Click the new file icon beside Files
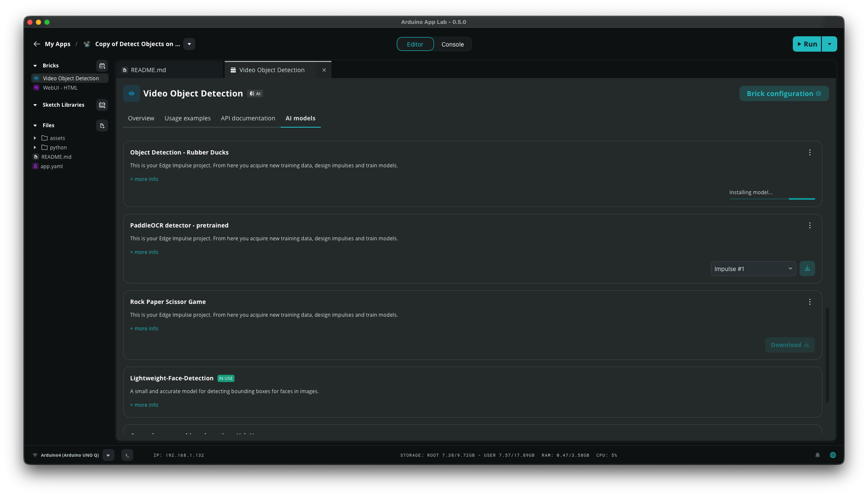The image size is (868, 496). (102, 125)
